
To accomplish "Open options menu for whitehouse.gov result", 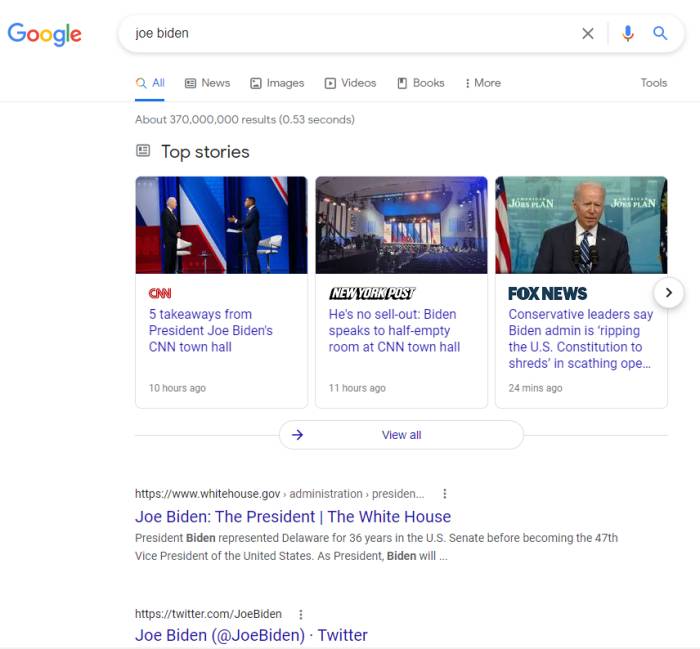I will pyautogui.click(x=444, y=494).
